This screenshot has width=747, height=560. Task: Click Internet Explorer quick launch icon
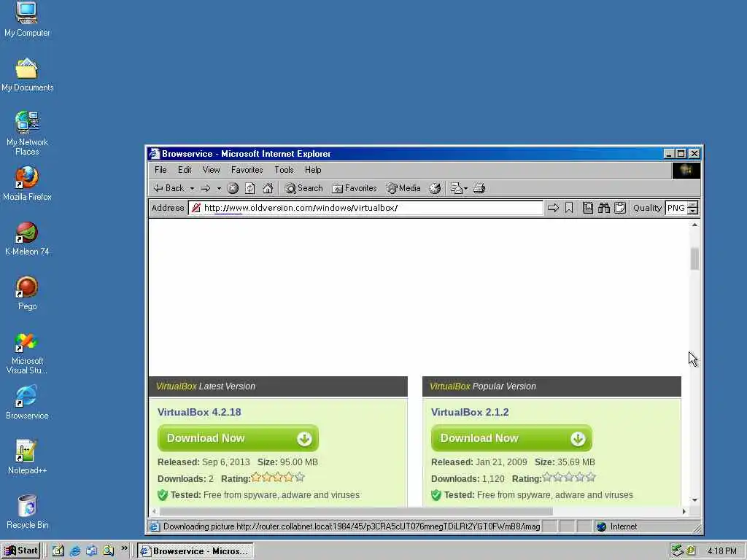pyautogui.click(x=75, y=551)
